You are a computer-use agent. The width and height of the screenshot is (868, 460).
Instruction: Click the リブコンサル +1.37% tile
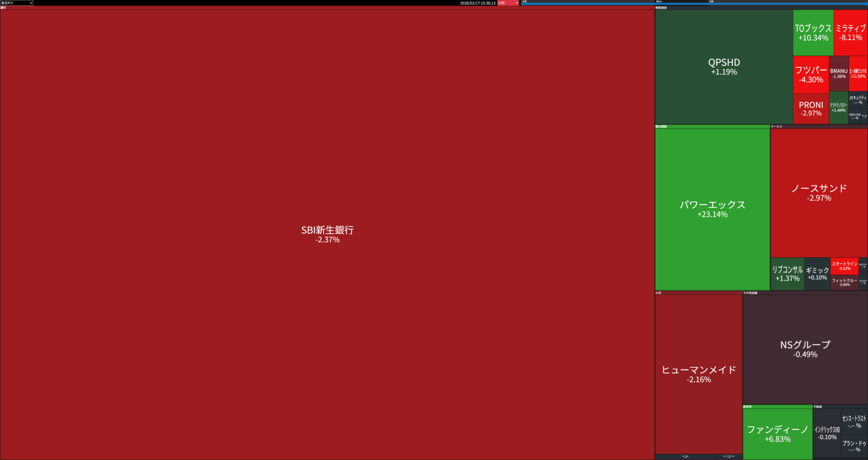tap(787, 274)
